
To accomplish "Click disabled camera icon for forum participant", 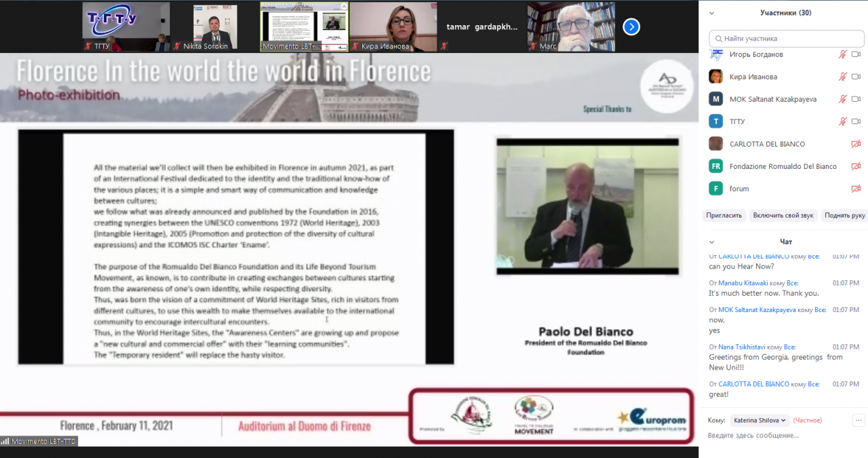I will point(856,189).
